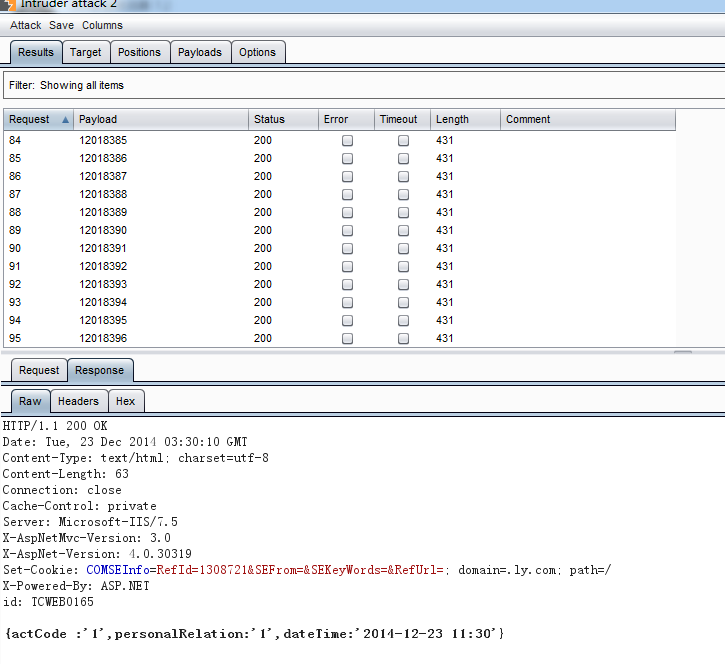Screen dimensions: 725x664
Task: Toggle the Timeout checkbox in the request 90 row
Action: [x=403, y=249]
